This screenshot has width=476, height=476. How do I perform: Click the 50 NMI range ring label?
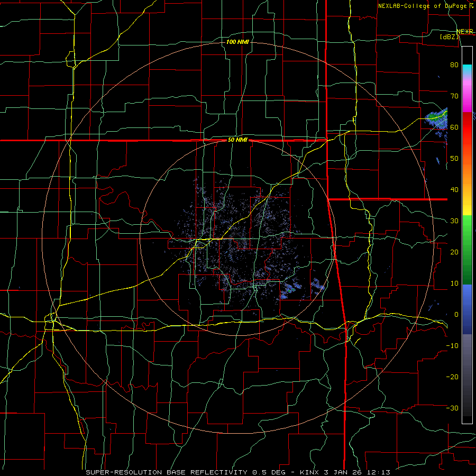point(237,140)
